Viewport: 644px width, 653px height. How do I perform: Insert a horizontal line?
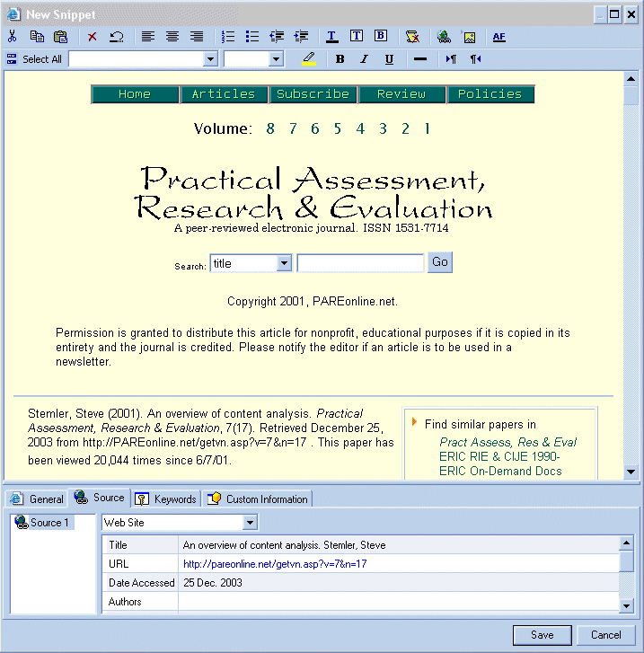(x=419, y=59)
